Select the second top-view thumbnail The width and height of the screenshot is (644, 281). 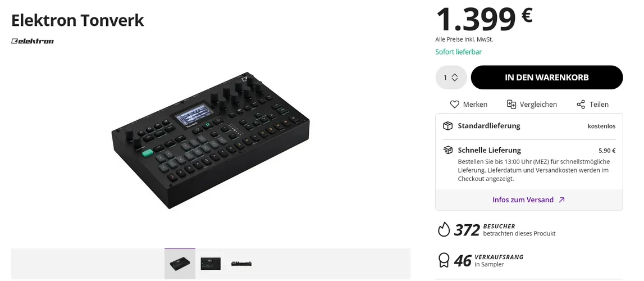click(211, 264)
